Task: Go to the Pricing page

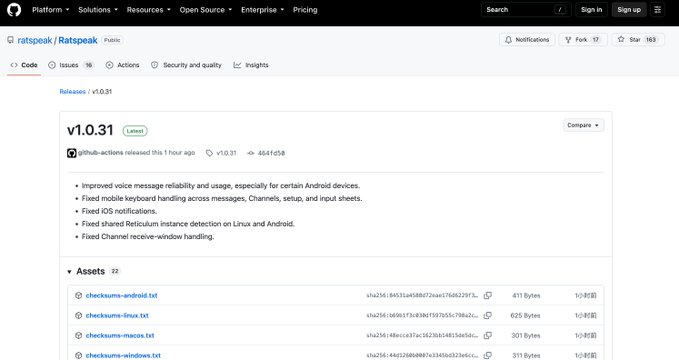Action: click(x=305, y=10)
